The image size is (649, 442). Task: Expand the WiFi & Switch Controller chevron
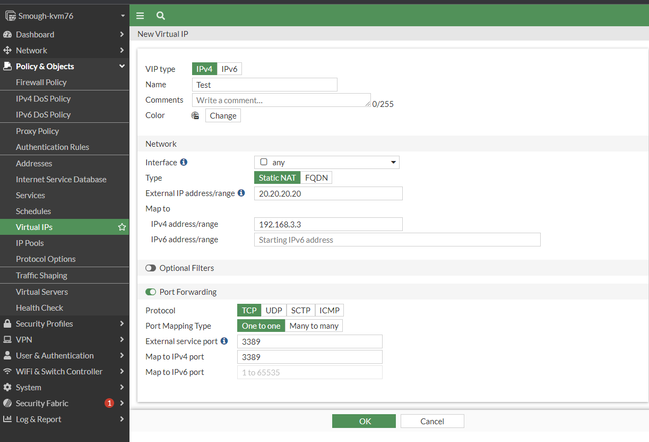[x=122, y=371]
